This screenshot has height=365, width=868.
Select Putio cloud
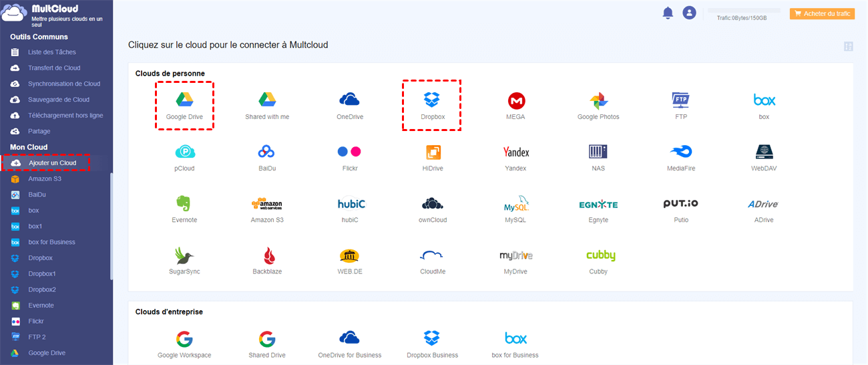tap(680, 203)
